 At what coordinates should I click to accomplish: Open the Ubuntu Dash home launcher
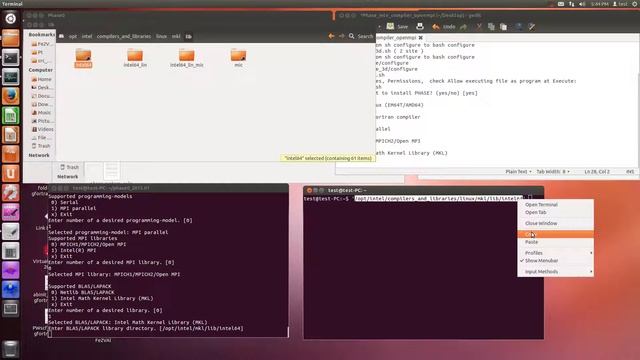pos(11,18)
